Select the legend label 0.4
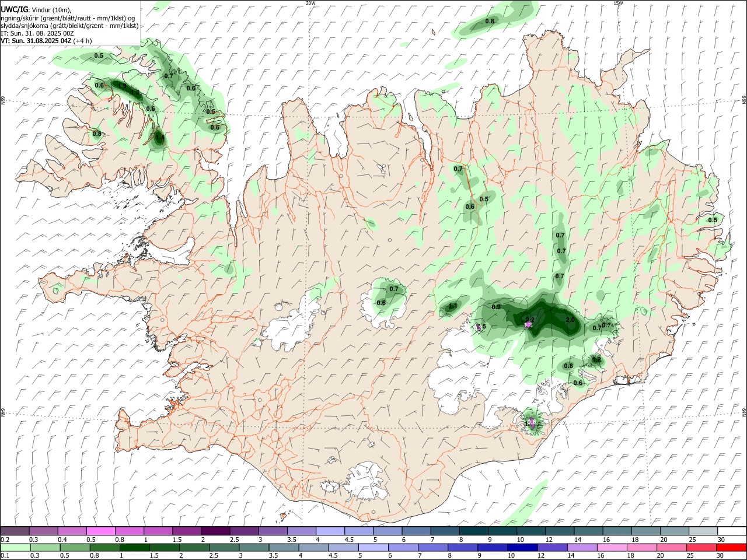Image resolution: width=747 pixels, height=560 pixels. (62, 540)
